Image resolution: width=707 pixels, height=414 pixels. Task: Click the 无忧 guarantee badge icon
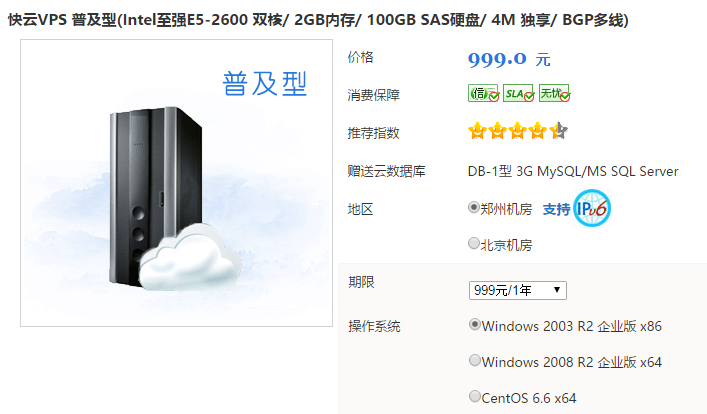[x=555, y=93]
